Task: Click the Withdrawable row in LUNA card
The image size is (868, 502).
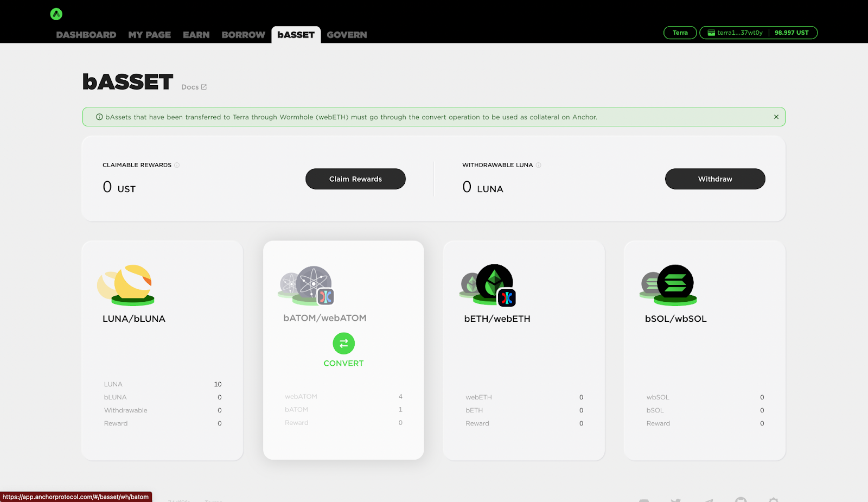Action: coord(163,410)
